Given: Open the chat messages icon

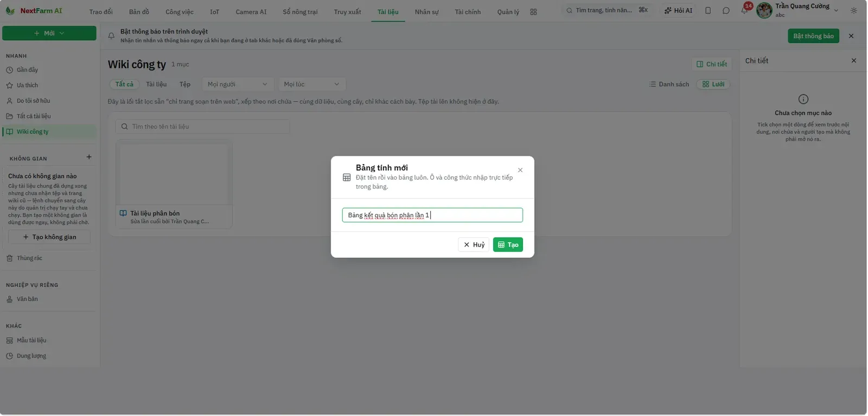Looking at the screenshot, I should [726, 10].
